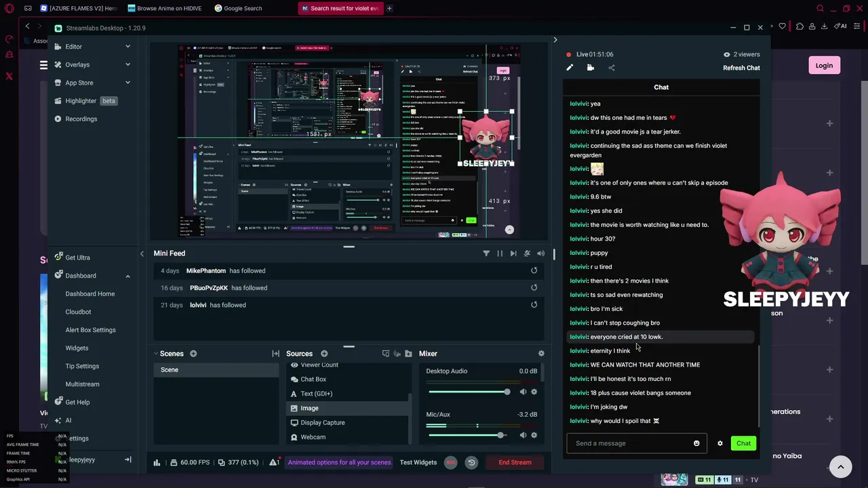Expand the Scenes collection dropdown arrow
868x488 pixels.
coord(155,353)
